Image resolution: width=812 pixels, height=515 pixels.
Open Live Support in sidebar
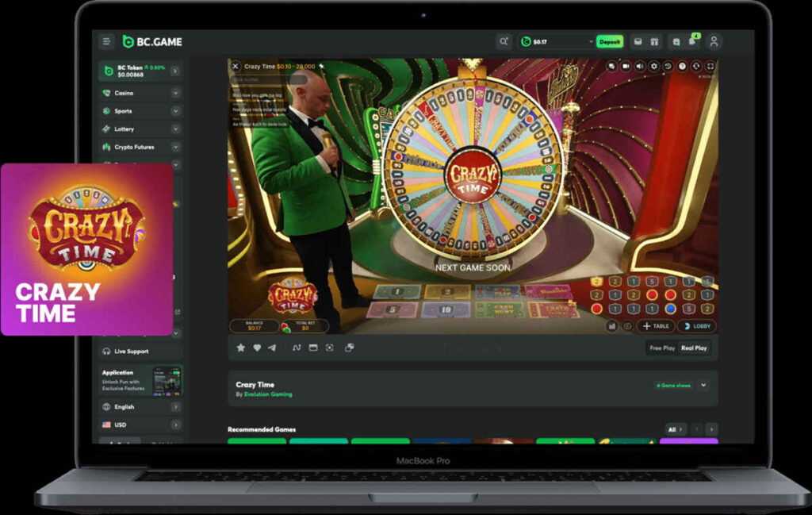click(x=140, y=352)
